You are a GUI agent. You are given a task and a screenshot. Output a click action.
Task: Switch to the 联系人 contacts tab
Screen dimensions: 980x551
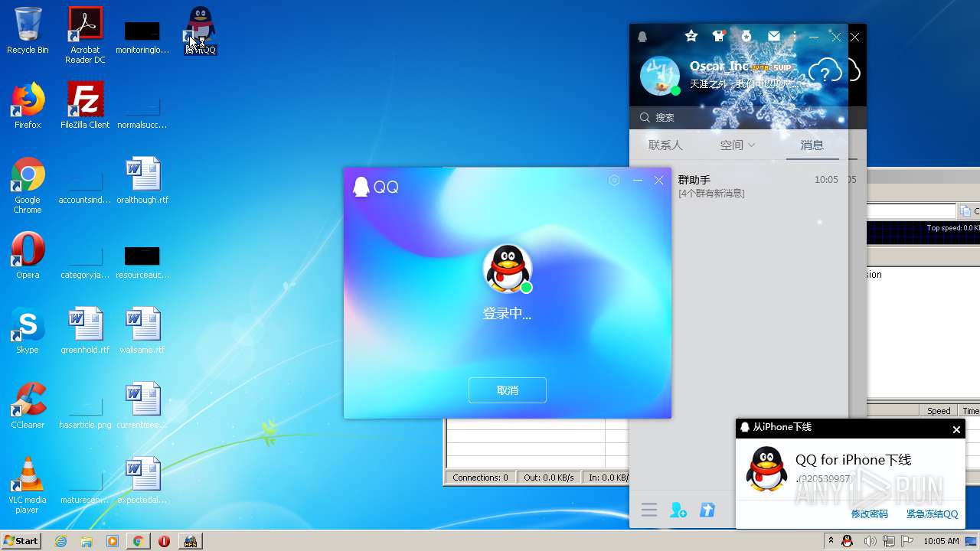click(665, 145)
